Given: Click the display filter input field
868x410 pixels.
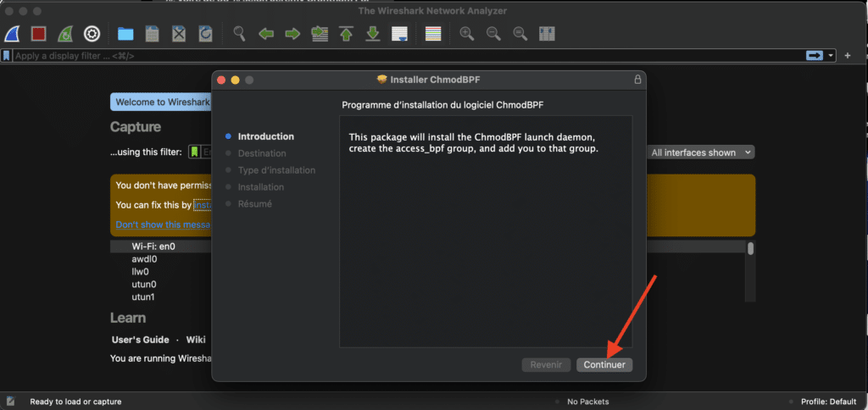Looking at the screenshot, I should tap(409, 56).
